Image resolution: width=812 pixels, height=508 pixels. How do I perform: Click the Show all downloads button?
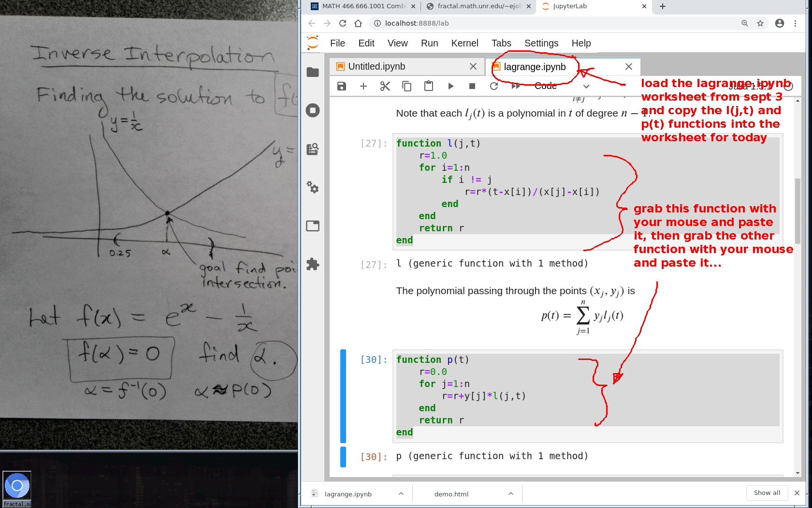point(767,493)
